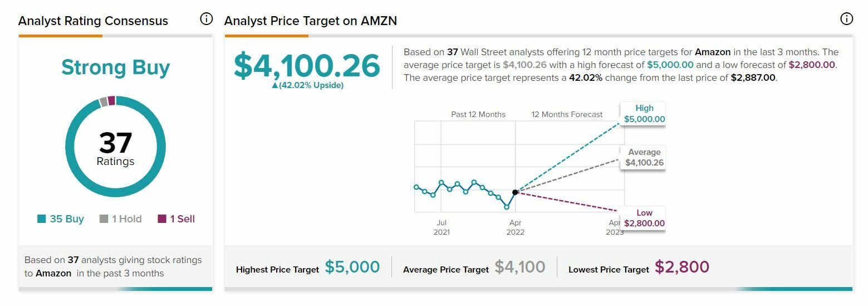Click the Lowest Price Target $2,800 value
The width and height of the screenshot is (868, 306).
[681, 267]
